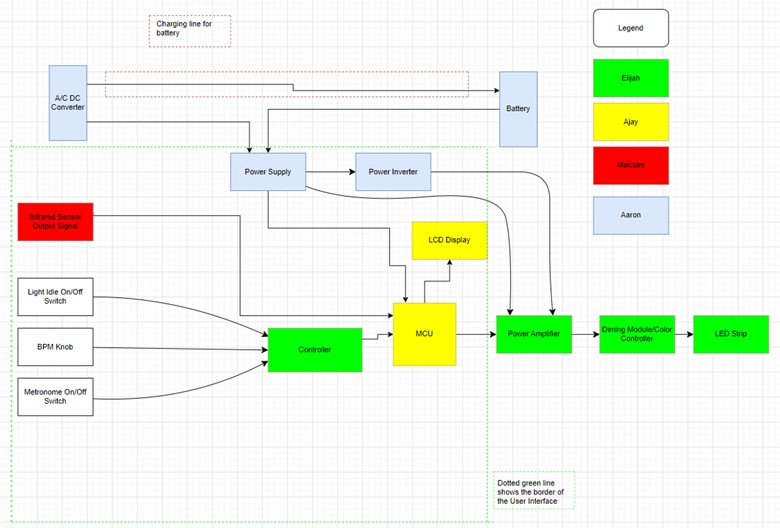Click the red Malcolm legend swatch

[630, 165]
